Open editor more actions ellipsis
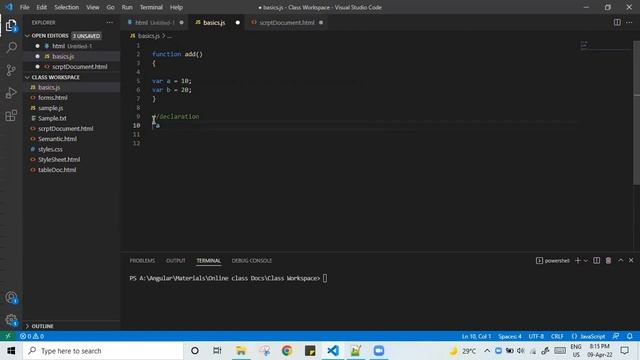 (x=629, y=22)
